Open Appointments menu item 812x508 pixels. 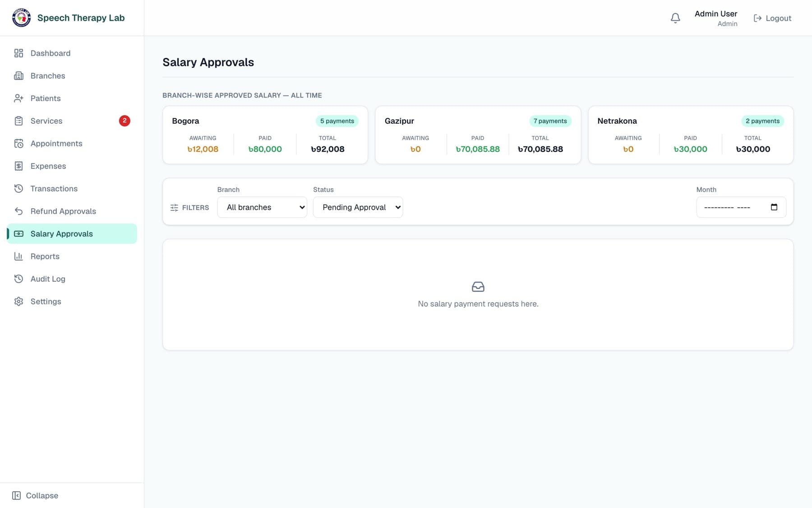coord(72,144)
